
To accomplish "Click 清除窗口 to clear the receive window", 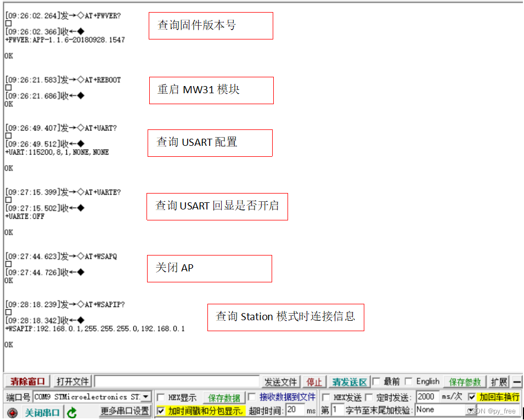I will pyautogui.click(x=26, y=381).
